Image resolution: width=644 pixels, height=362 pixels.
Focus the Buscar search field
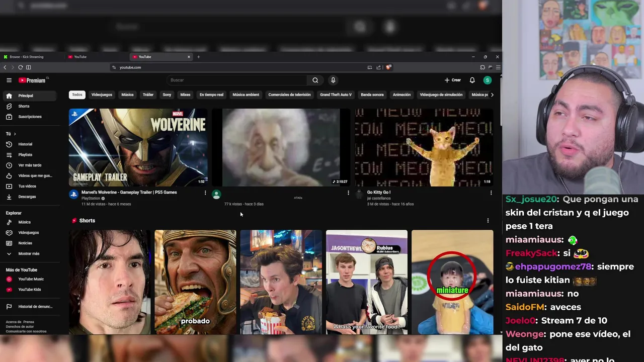point(237,80)
